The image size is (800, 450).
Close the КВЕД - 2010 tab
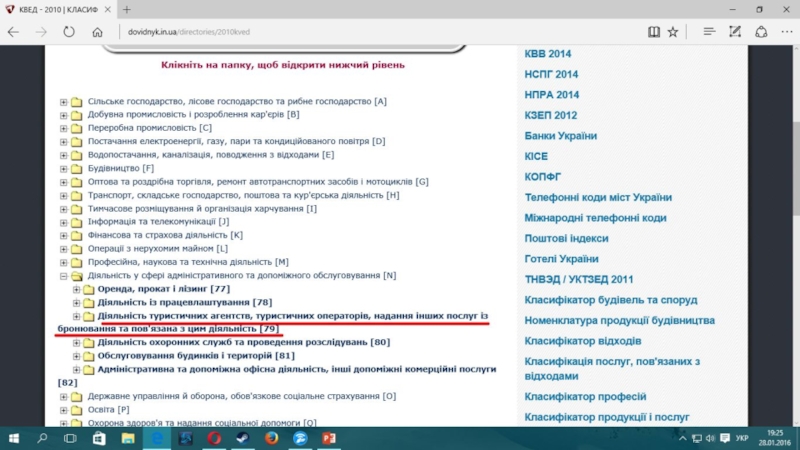click(x=108, y=9)
